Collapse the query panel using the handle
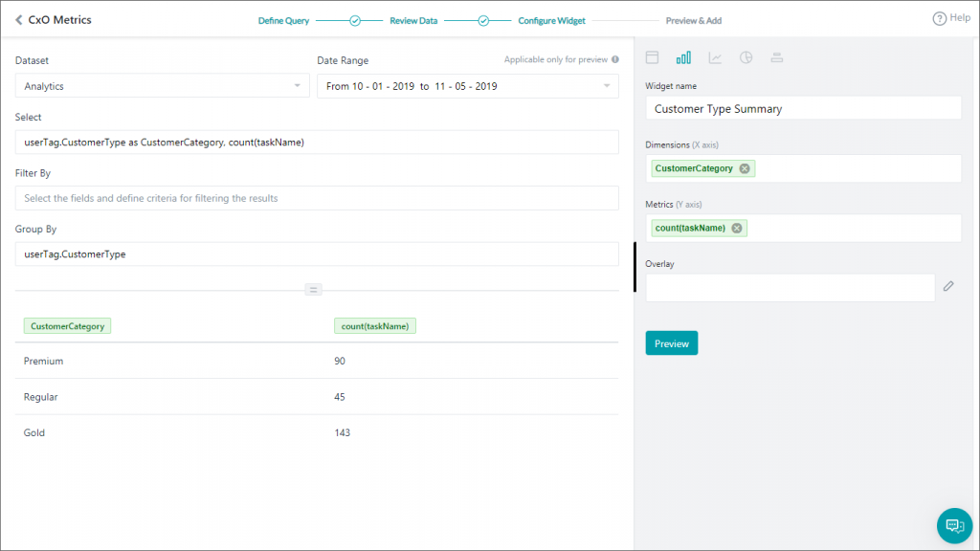Image resolution: width=980 pixels, height=551 pixels. click(x=313, y=289)
